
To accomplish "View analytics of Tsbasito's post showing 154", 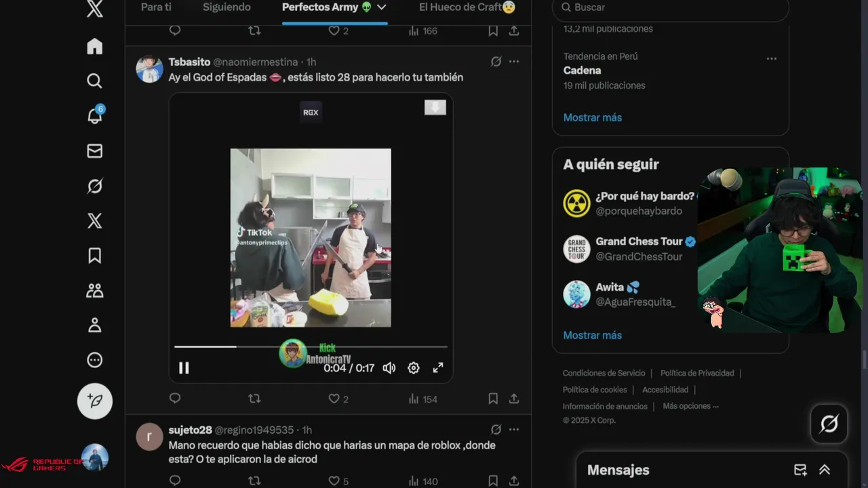I will click(x=423, y=399).
